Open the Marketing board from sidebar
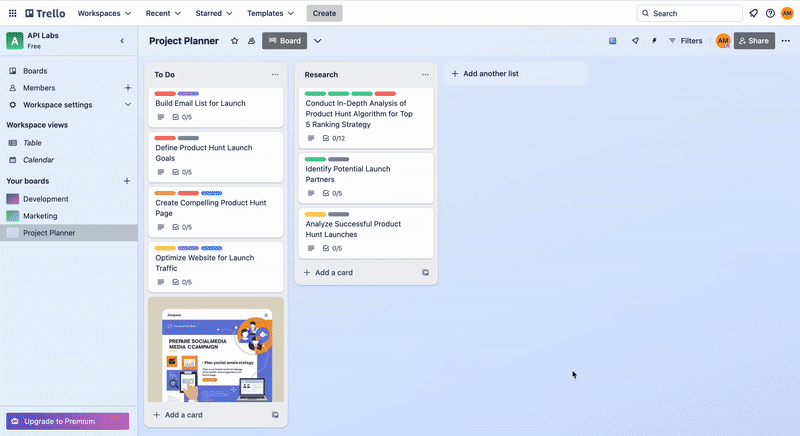Screen dimensions: 800x436 point(41,216)
